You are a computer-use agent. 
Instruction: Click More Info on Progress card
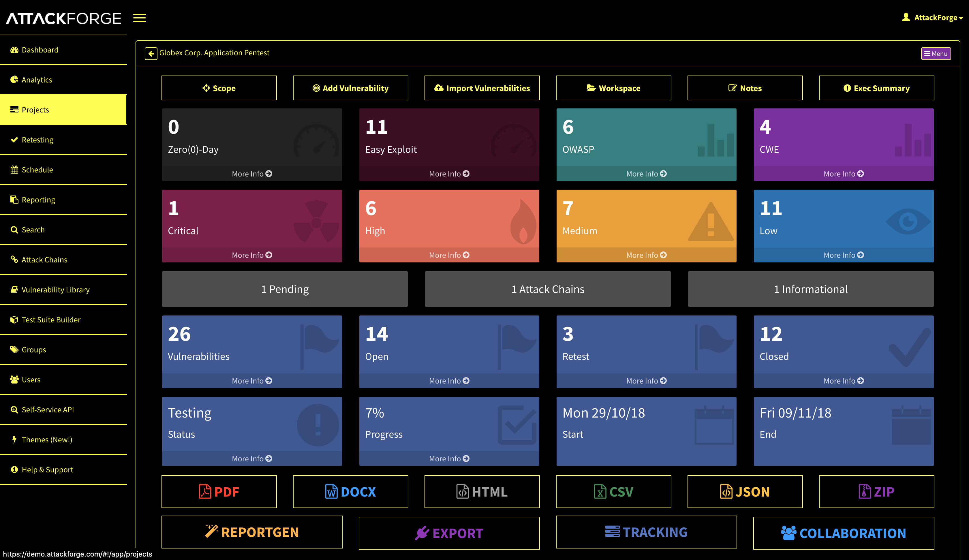click(x=449, y=459)
